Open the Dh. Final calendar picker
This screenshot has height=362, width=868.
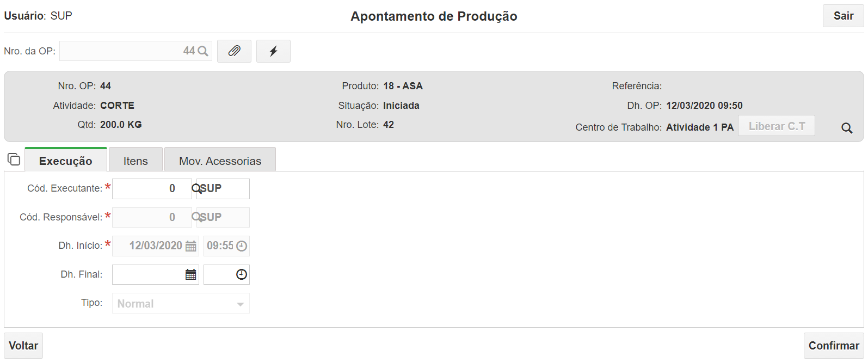point(190,274)
